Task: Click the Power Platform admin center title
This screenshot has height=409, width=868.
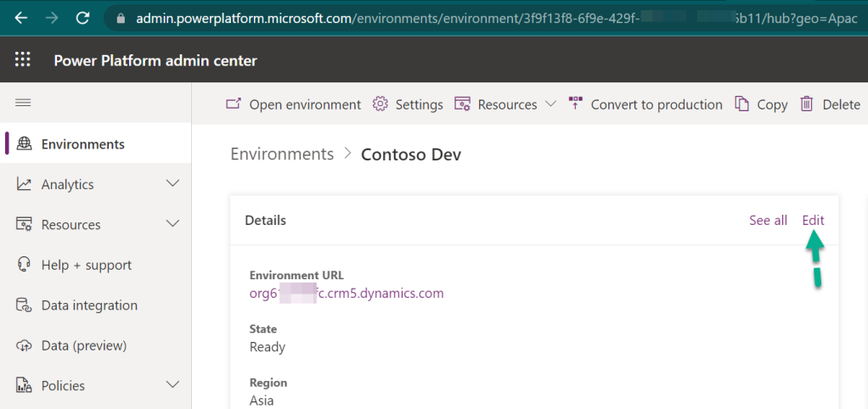Action: click(155, 60)
